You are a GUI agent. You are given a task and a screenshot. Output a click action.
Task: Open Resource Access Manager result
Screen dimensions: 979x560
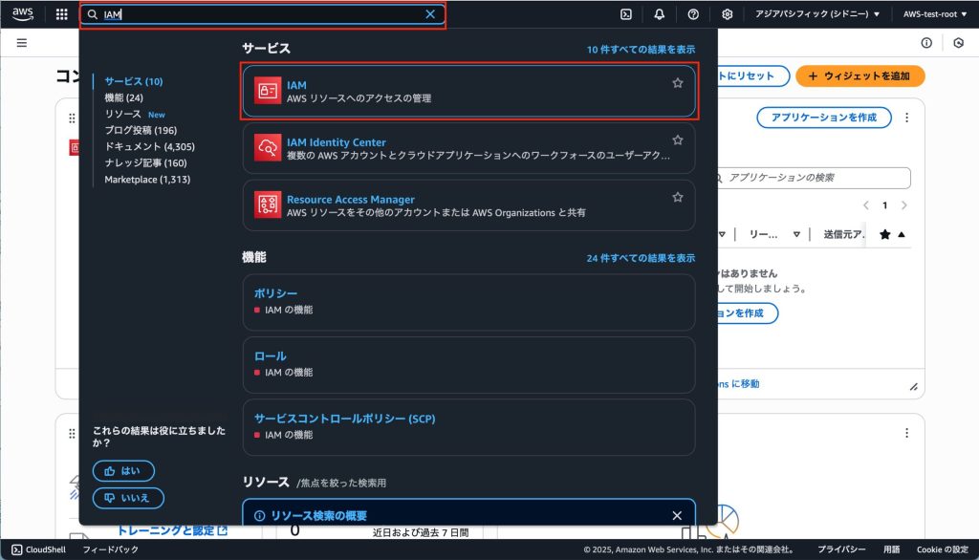click(x=468, y=205)
